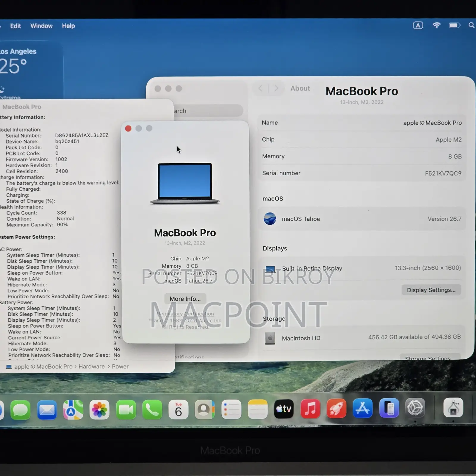Open the Photos app
Image resolution: width=476 pixels, height=476 pixels.
click(x=99, y=410)
